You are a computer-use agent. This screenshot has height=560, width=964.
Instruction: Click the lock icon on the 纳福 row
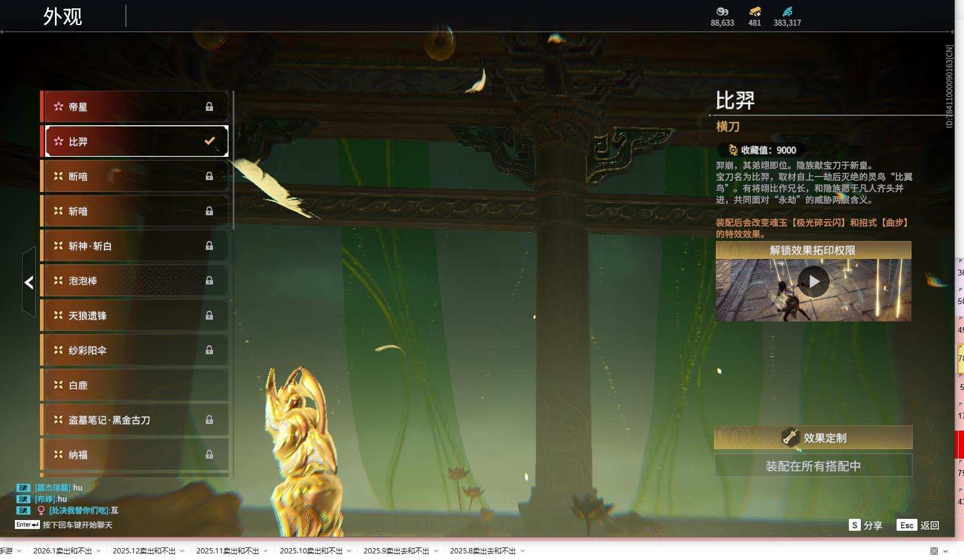click(x=209, y=454)
